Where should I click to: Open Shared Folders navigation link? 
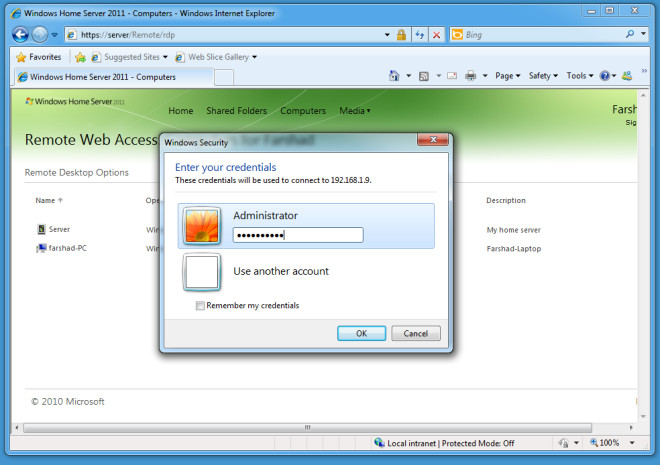(x=237, y=111)
